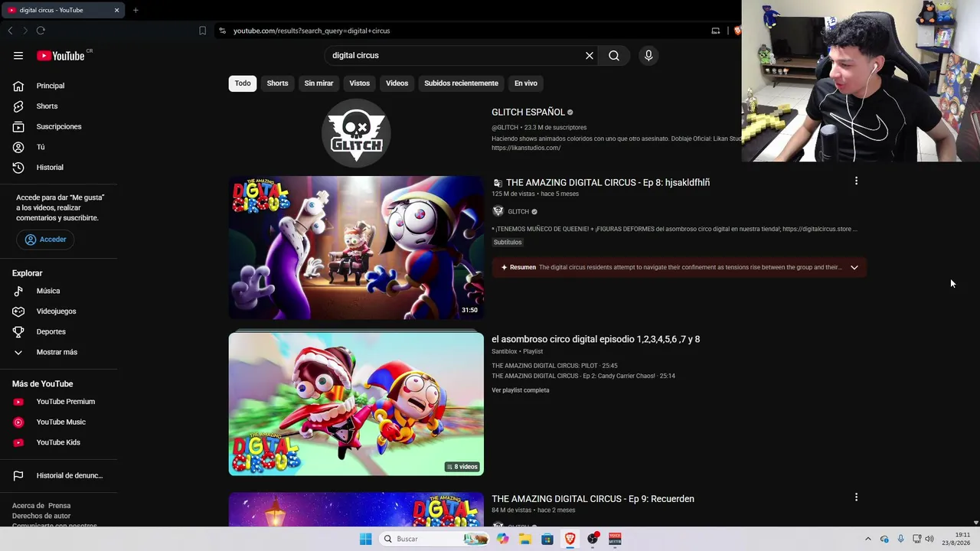Select the Todo filter chip
Image resolution: width=980 pixels, height=551 pixels.
tap(243, 83)
